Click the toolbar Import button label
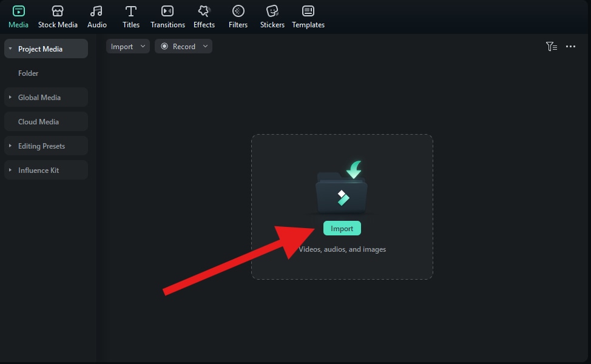The width and height of the screenshot is (591, 364). point(122,46)
